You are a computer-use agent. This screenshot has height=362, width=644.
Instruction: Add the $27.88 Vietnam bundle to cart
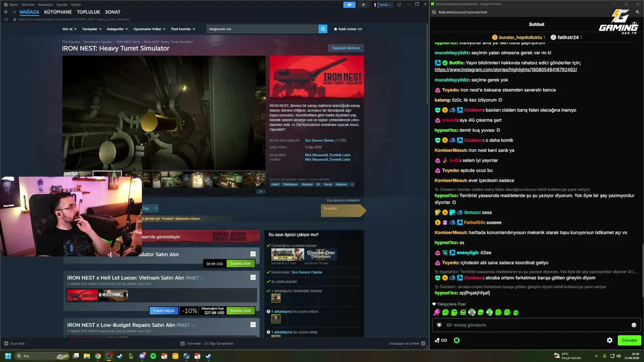[x=240, y=311]
